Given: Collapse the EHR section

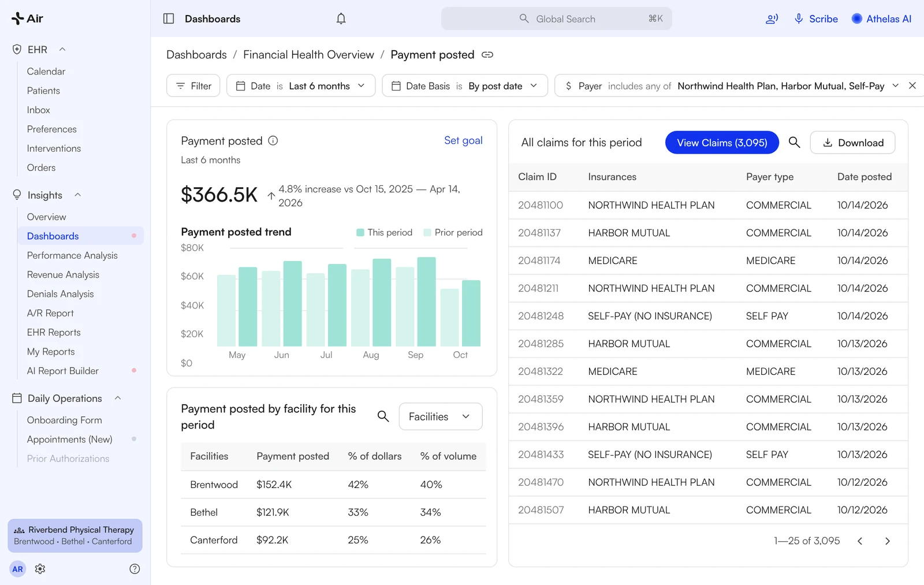Looking at the screenshot, I should tap(62, 50).
